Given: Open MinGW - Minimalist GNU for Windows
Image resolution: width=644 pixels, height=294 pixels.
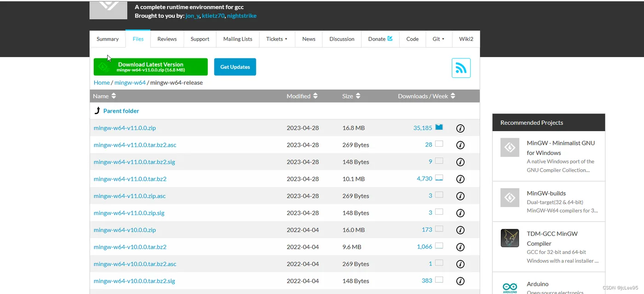Looking at the screenshot, I should [561, 148].
